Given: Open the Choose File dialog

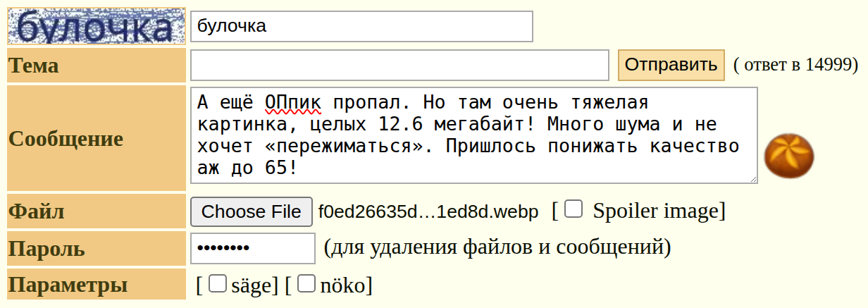Looking at the screenshot, I should click(x=252, y=211).
